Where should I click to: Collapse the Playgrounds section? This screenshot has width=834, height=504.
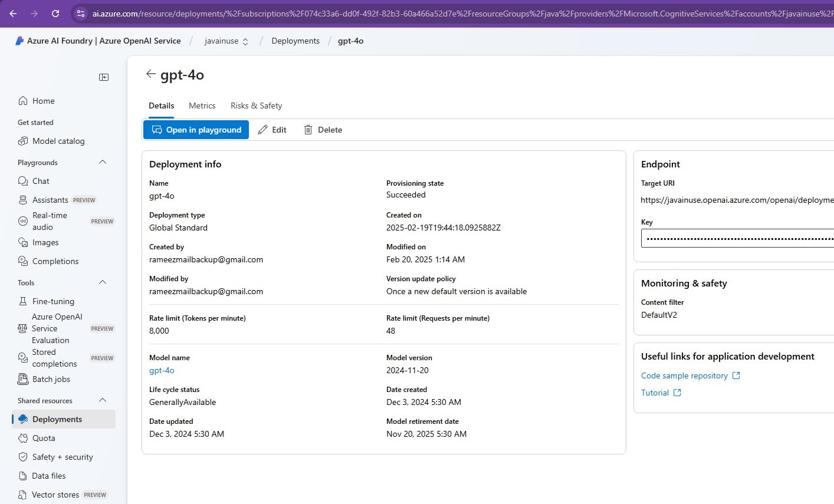click(103, 162)
